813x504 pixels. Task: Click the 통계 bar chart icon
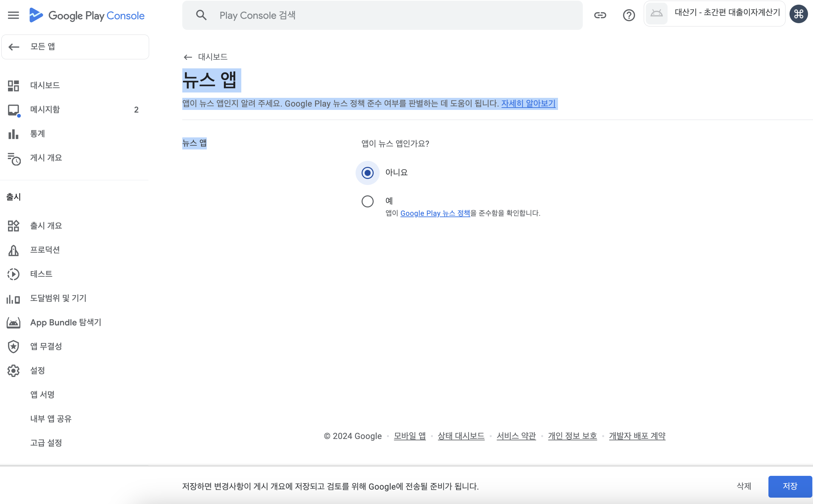coord(13,134)
